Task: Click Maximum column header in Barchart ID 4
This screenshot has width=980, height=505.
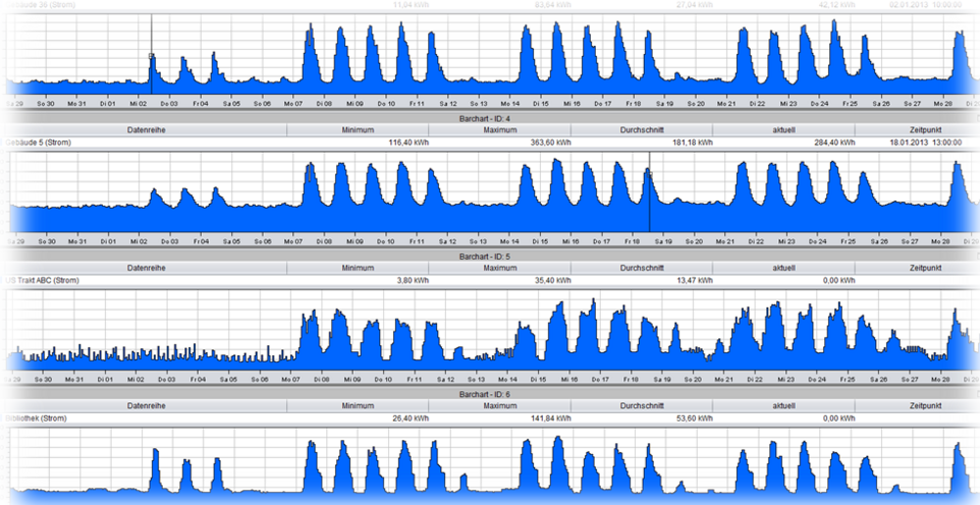Action: click(x=500, y=130)
